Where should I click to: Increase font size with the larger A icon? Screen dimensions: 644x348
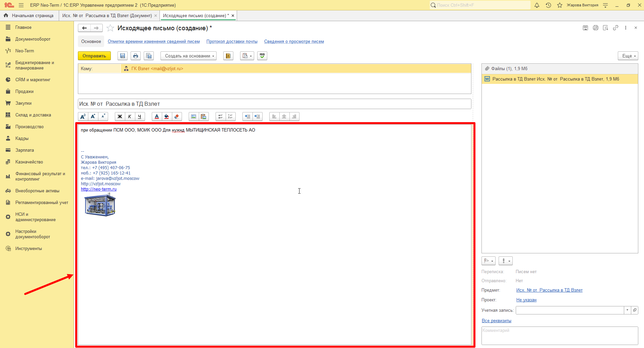(93, 116)
